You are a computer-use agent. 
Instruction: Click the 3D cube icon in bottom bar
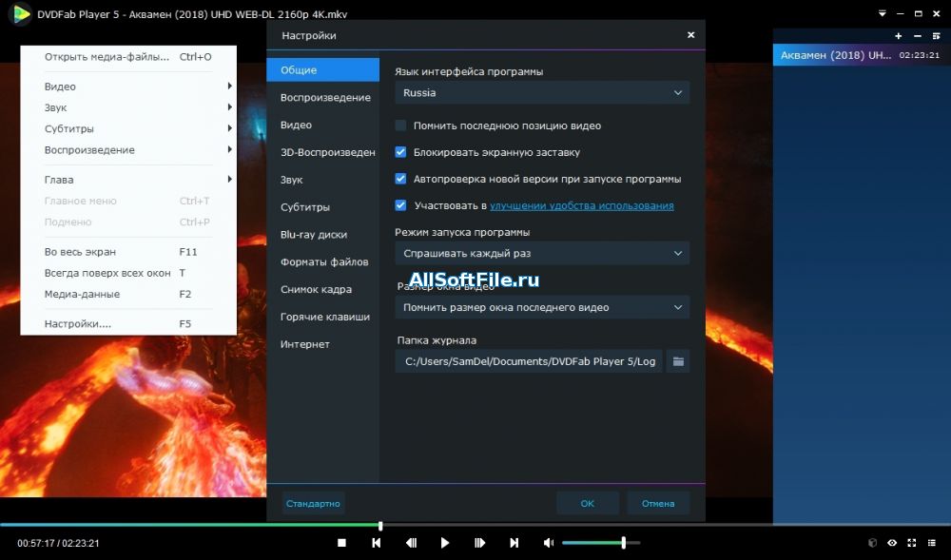click(873, 543)
